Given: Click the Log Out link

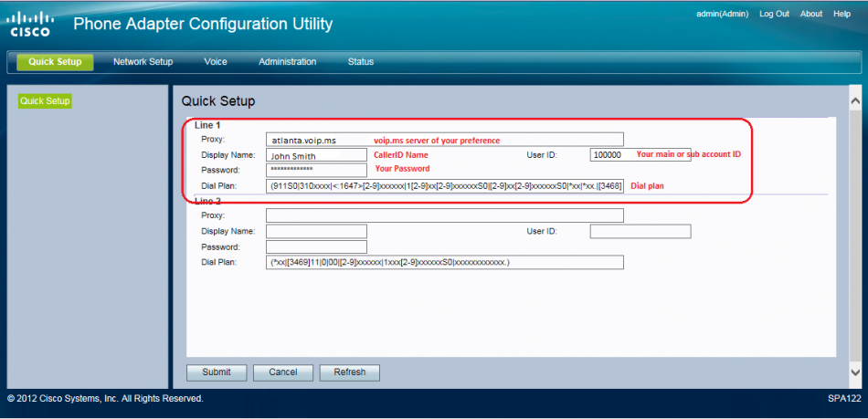Looking at the screenshot, I should [x=774, y=14].
